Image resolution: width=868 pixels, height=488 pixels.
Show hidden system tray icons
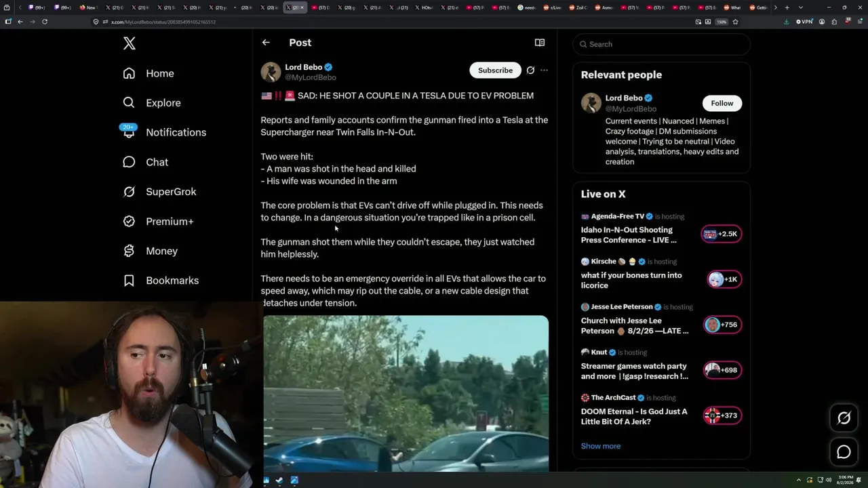pos(799,481)
